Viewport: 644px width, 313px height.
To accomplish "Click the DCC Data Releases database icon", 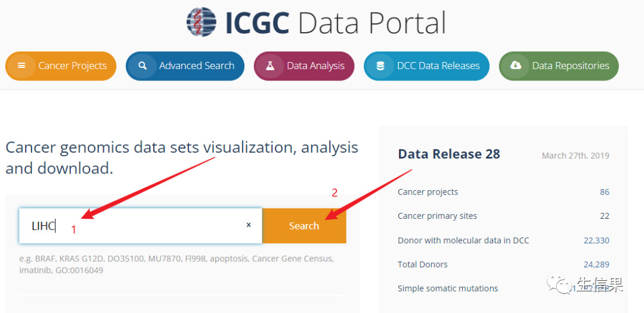I will click(380, 66).
